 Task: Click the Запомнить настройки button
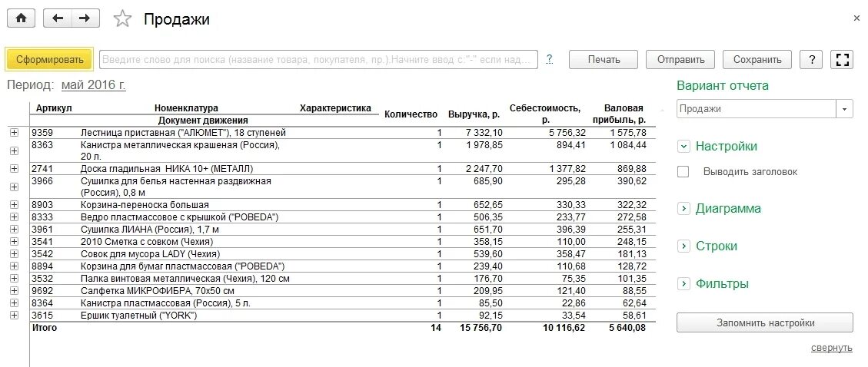[x=764, y=322]
